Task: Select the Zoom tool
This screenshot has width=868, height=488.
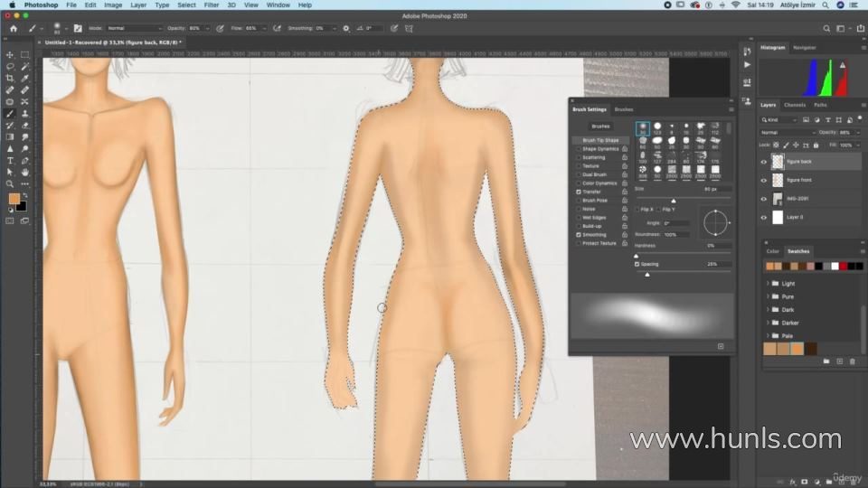Action: (x=10, y=183)
